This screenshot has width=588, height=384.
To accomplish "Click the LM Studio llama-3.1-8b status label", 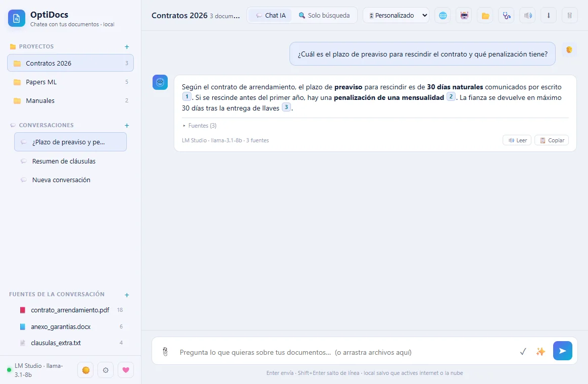I will [38, 370].
